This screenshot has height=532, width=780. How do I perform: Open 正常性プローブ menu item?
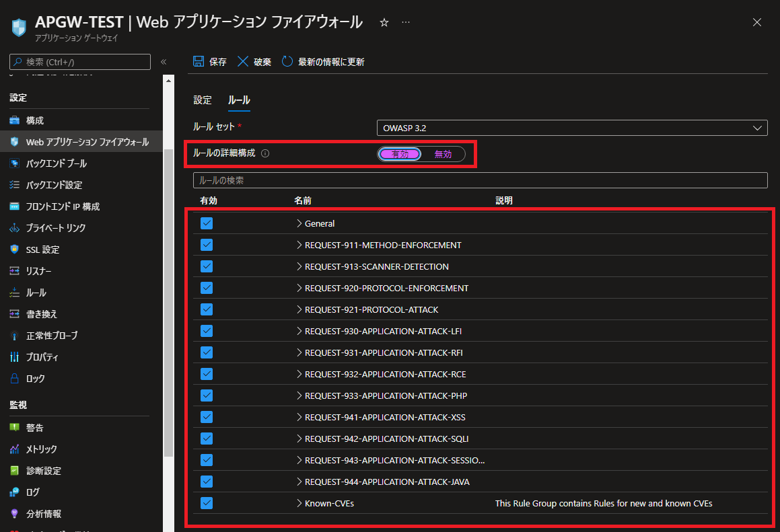pos(52,336)
